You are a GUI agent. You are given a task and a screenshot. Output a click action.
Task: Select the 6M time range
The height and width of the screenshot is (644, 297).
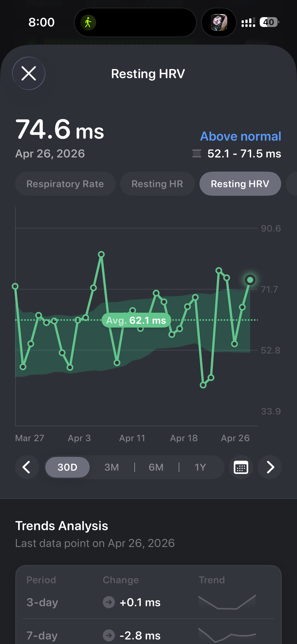pyautogui.click(x=156, y=467)
